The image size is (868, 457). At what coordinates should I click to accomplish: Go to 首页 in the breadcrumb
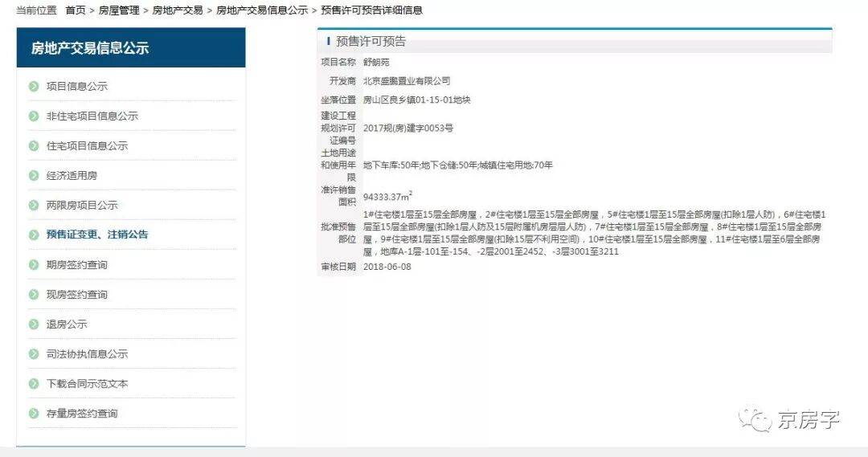point(76,10)
